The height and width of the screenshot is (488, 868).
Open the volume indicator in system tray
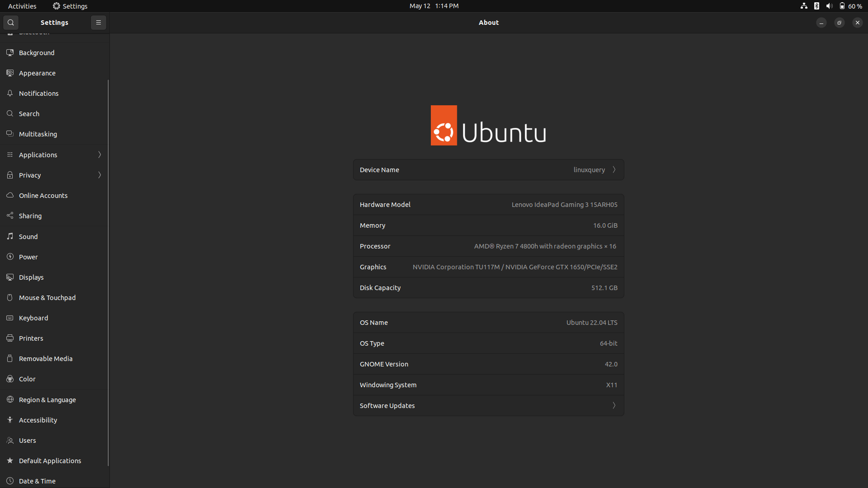pos(829,6)
